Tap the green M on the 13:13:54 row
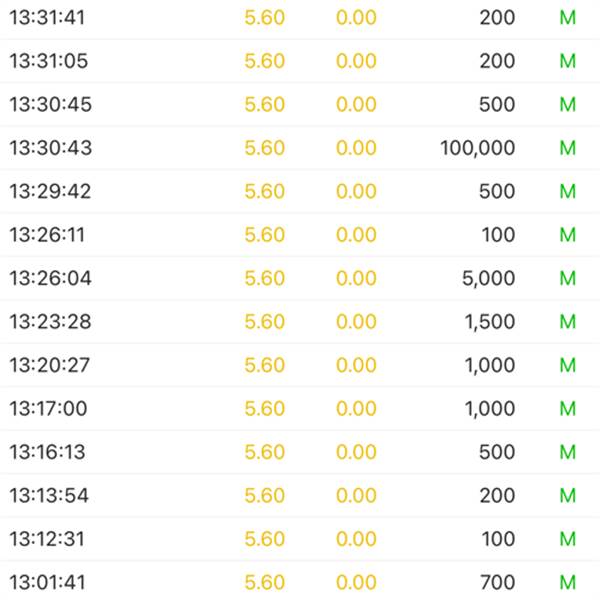This screenshot has width=600, height=600. [568, 495]
